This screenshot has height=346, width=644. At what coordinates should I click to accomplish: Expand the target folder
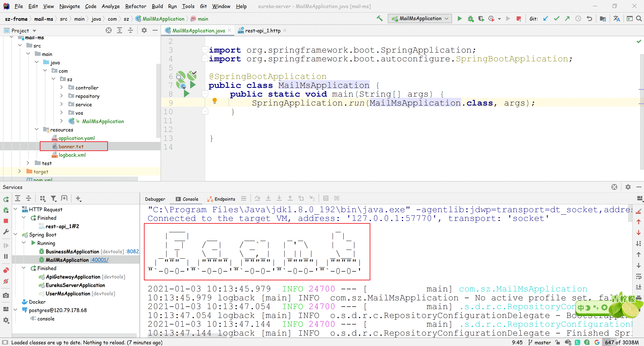coord(20,171)
